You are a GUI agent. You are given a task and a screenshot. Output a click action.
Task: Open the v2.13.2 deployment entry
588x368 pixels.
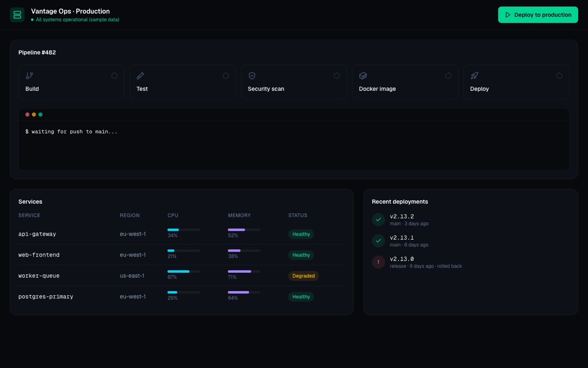[470, 219]
